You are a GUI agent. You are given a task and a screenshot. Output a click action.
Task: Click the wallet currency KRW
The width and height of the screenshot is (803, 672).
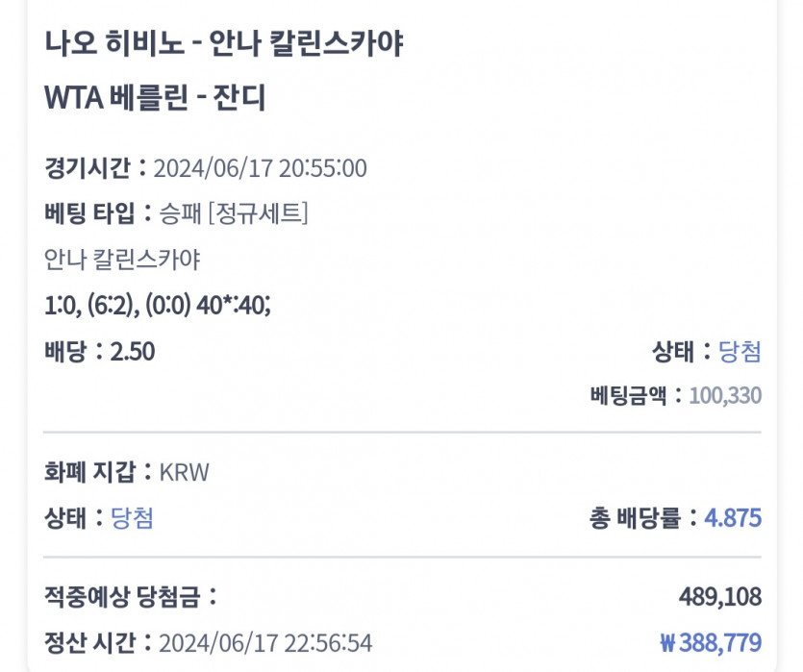[x=185, y=473]
